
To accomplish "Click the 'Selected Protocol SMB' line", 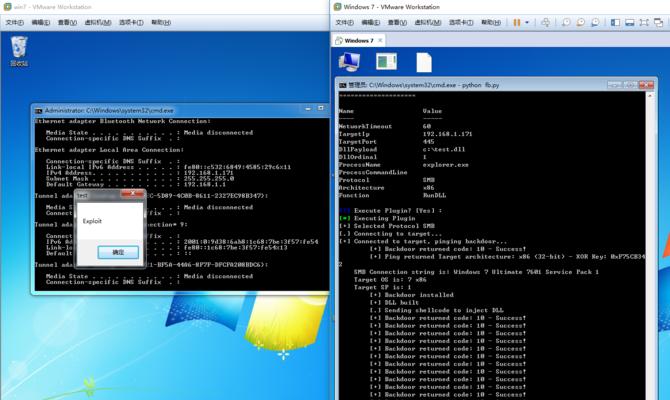I will tap(387, 226).
